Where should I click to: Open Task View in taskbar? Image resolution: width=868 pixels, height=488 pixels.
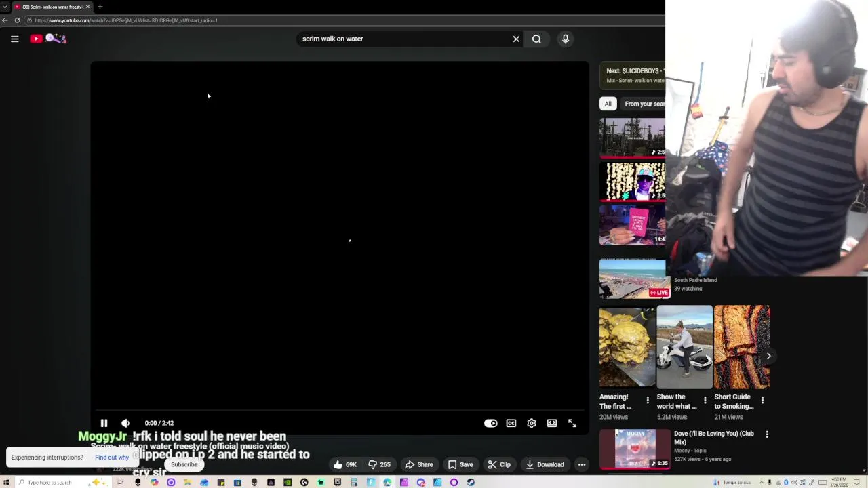tap(120, 482)
